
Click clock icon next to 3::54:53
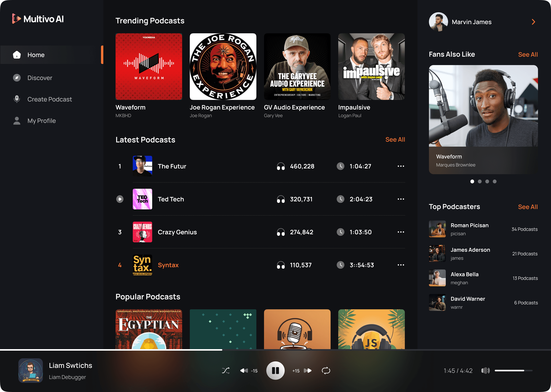point(340,265)
